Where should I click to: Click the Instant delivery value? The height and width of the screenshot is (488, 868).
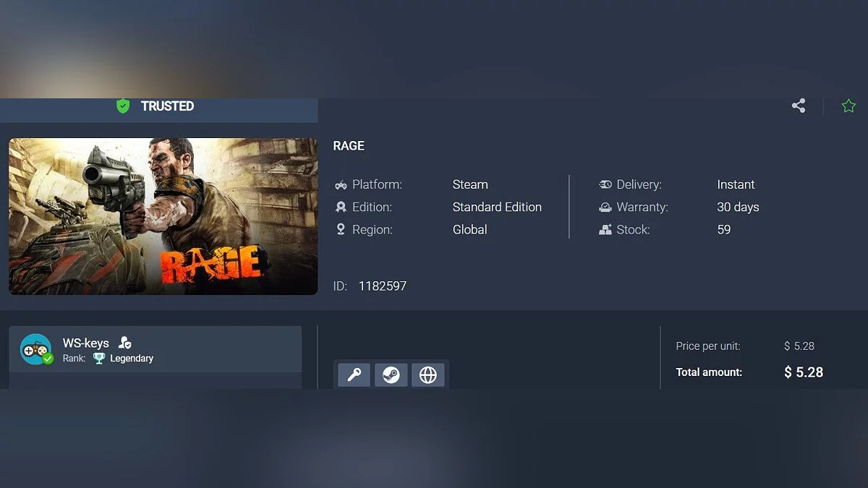point(736,185)
